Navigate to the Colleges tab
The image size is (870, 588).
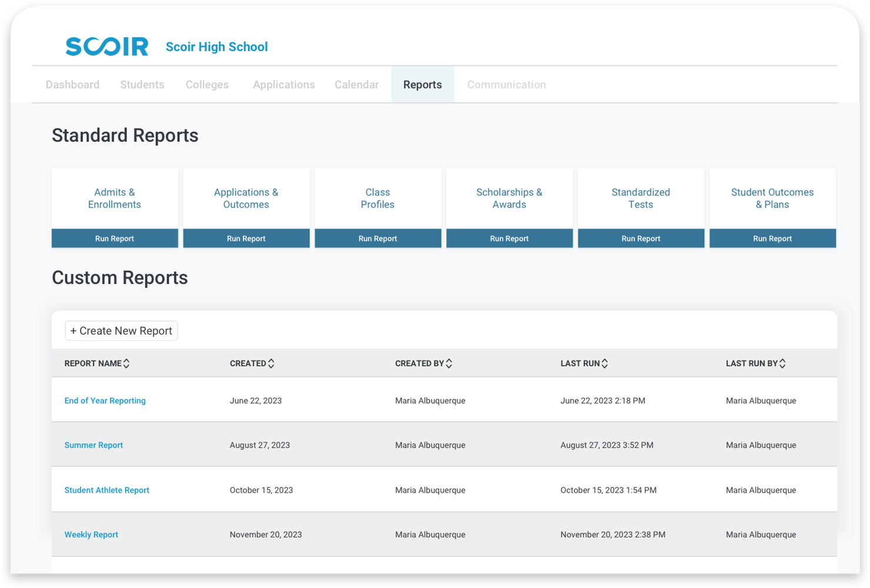pyautogui.click(x=207, y=84)
